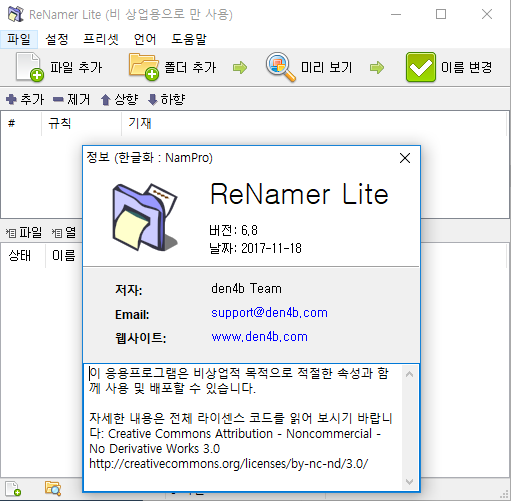This screenshot has height=501, width=511.
Task: Open the www.den4b.com website link
Action: [259, 337]
